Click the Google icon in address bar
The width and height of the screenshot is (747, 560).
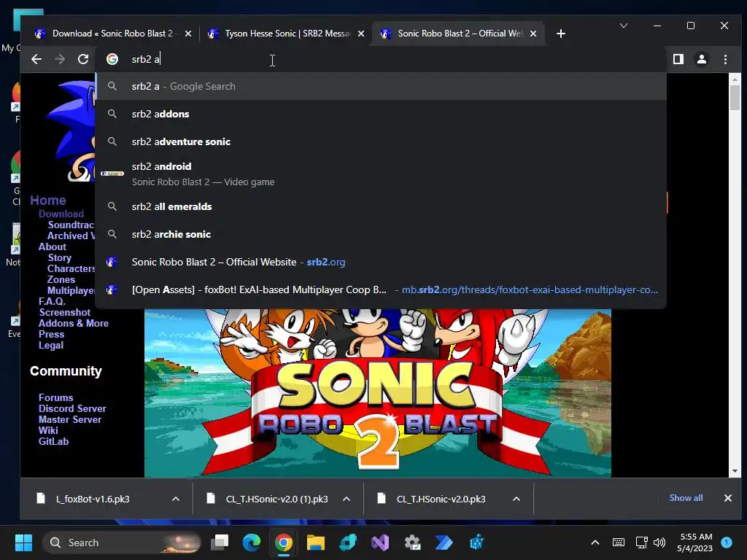[x=112, y=59]
